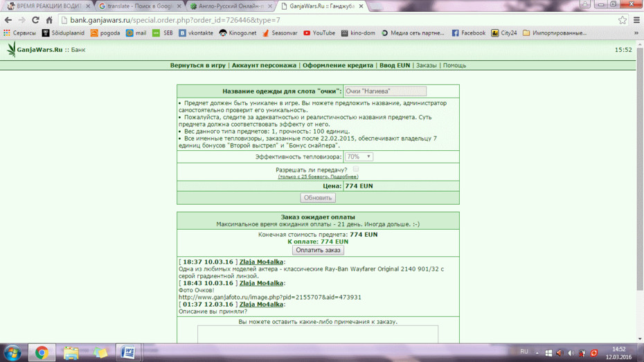This screenshot has width=644, height=362.
Task: Click the ganjafoto.ru image URL text
Action: pyautogui.click(x=270, y=297)
